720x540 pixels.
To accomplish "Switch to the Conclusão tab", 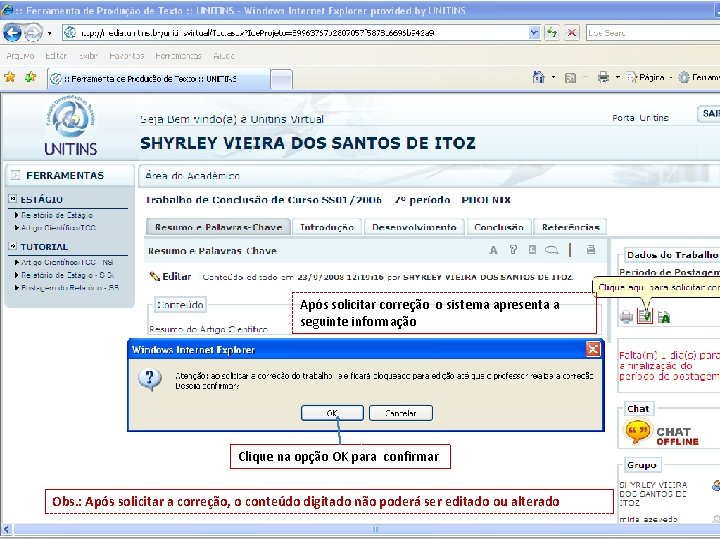I will tap(499, 227).
